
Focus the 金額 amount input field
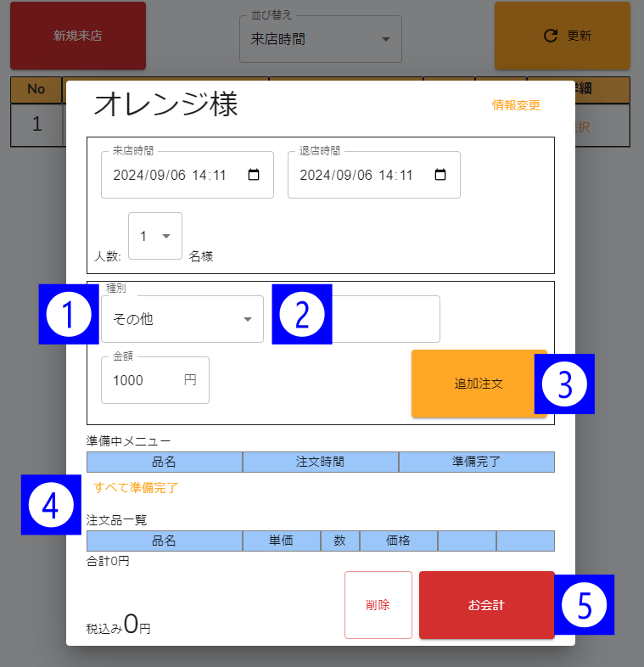144,380
